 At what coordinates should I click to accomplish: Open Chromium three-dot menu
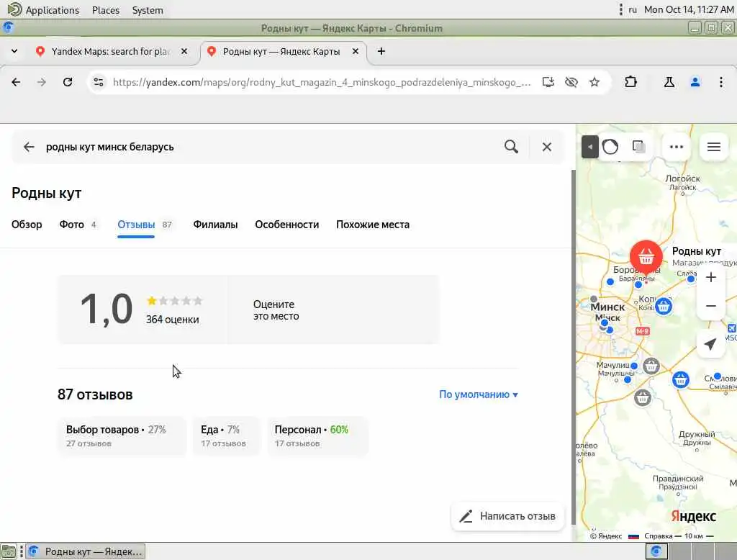coord(721,82)
